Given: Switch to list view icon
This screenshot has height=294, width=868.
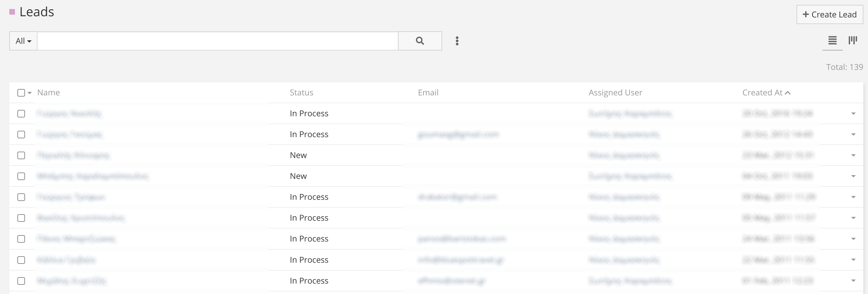Looking at the screenshot, I should (832, 41).
